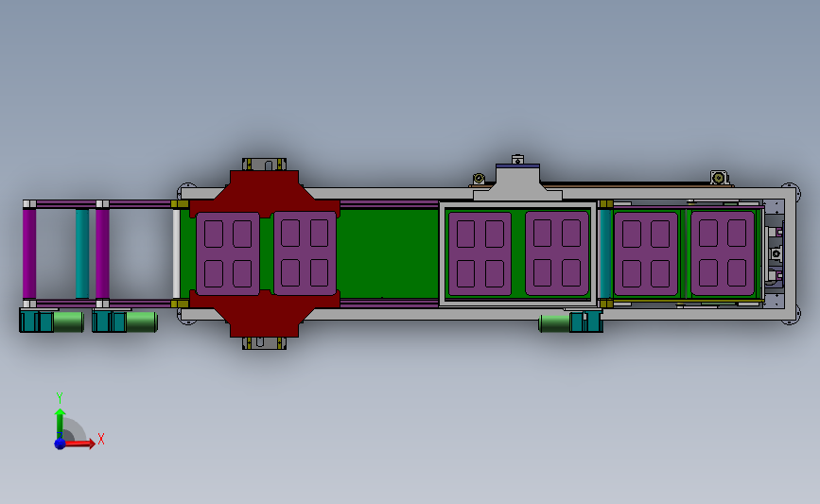
Task: Select the leftmost purple tray on red plate
Action: [x=228, y=253]
